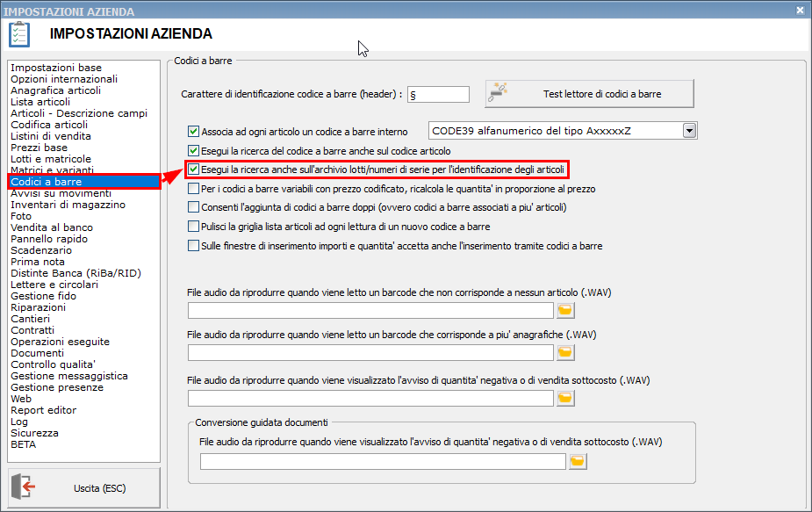This screenshot has height=512, width=812.
Task: Open the 'Listini di vendita' settings
Action: pyautogui.click(x=51, y=136)
